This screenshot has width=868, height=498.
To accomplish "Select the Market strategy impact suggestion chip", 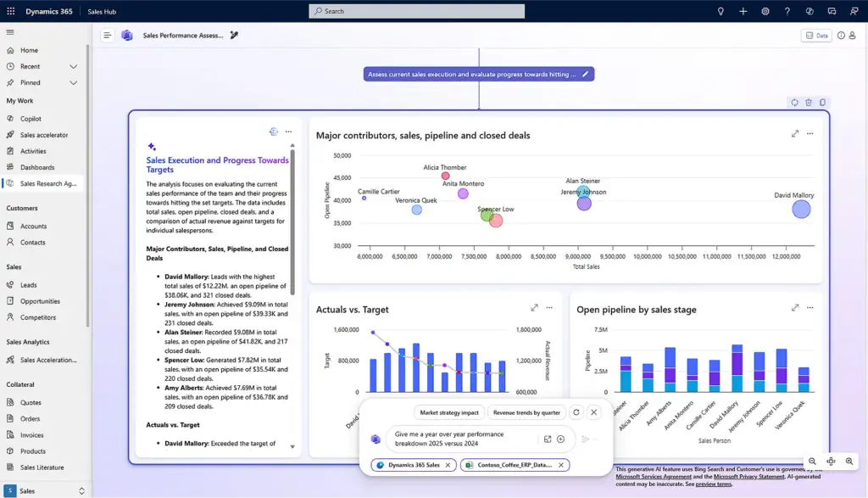I will [x=448, y=411].
